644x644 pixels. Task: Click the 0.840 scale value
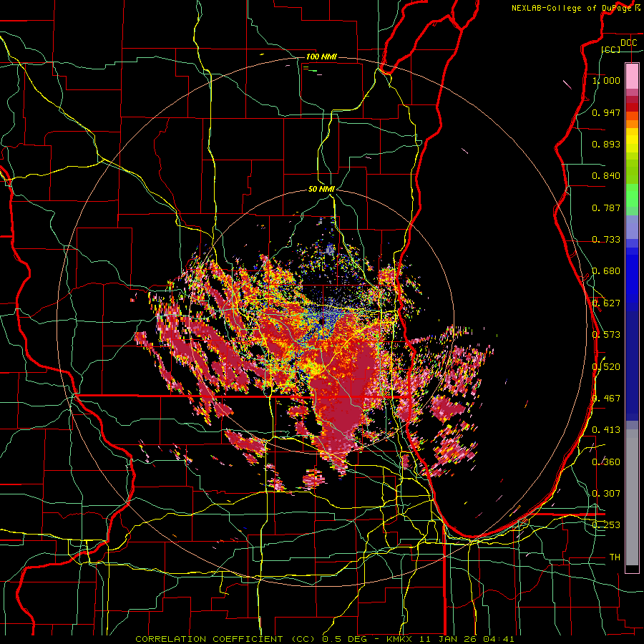click(606, 176)
